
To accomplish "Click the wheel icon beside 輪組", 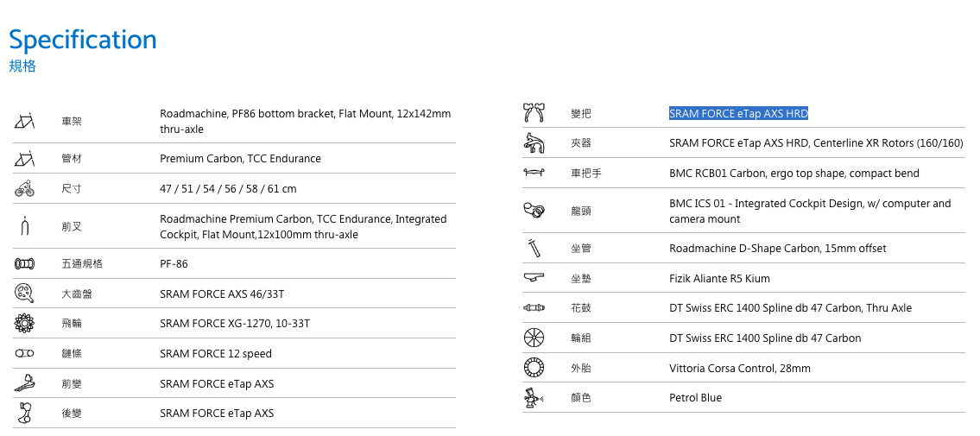I will pos(534,338).
